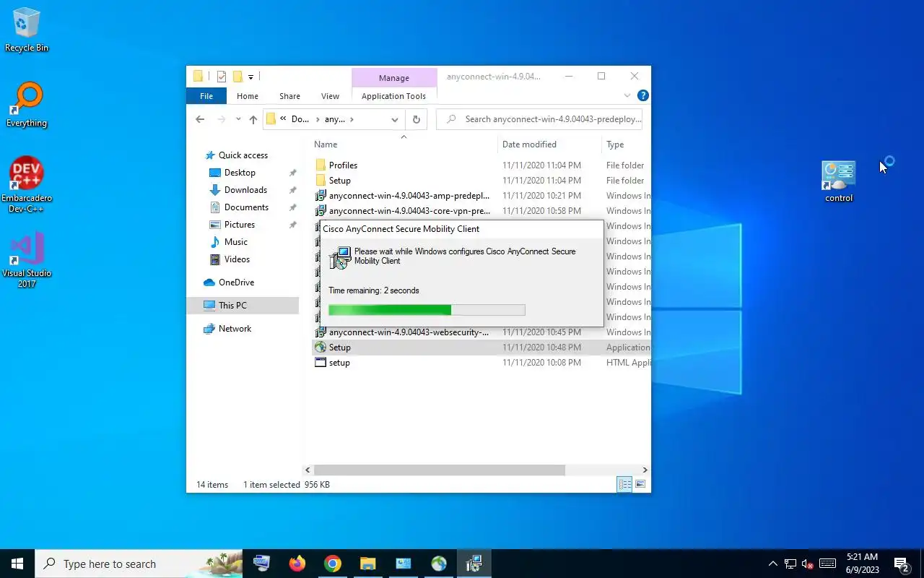The height and width of the screenshot is (578, 924).
Task: Launch the Visual Studio 2017 desktop shortcut
Action: pos(27,260)
